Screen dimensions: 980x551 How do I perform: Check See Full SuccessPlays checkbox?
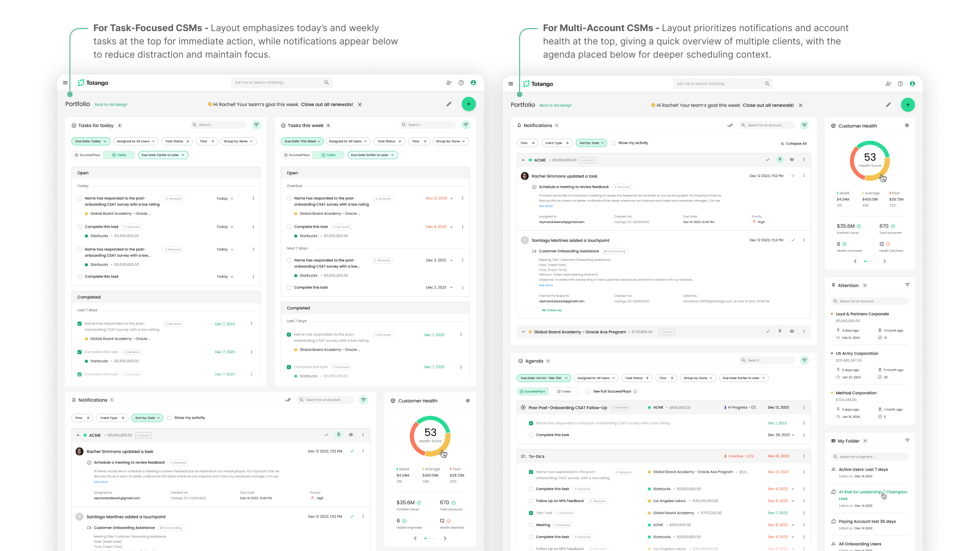[x=589, y=391]
